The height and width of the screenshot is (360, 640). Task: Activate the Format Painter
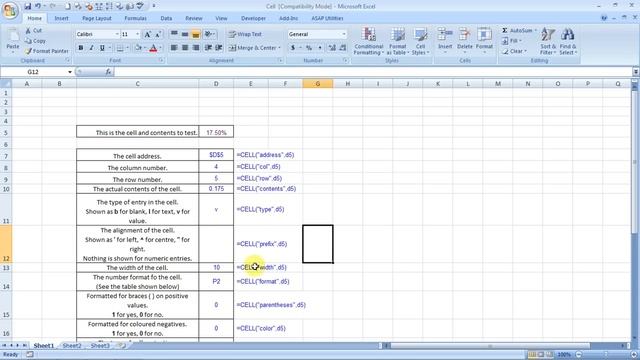[x=47, y=51]
